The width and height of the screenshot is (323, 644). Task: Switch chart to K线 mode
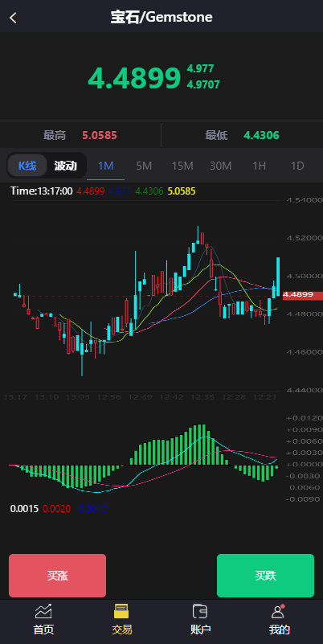(x=27, y=166)
